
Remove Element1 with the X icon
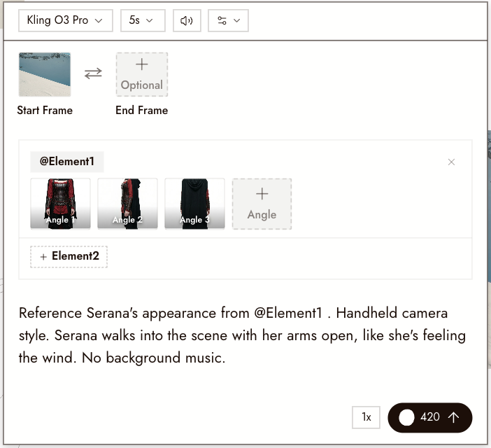[x=451, y=162]
